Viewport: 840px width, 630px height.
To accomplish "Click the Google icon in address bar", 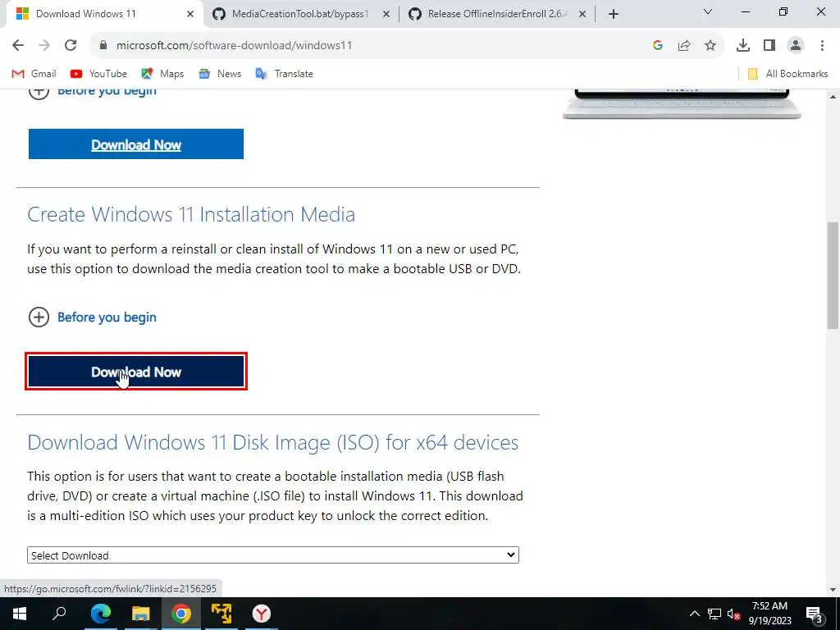I will [658, 46].
